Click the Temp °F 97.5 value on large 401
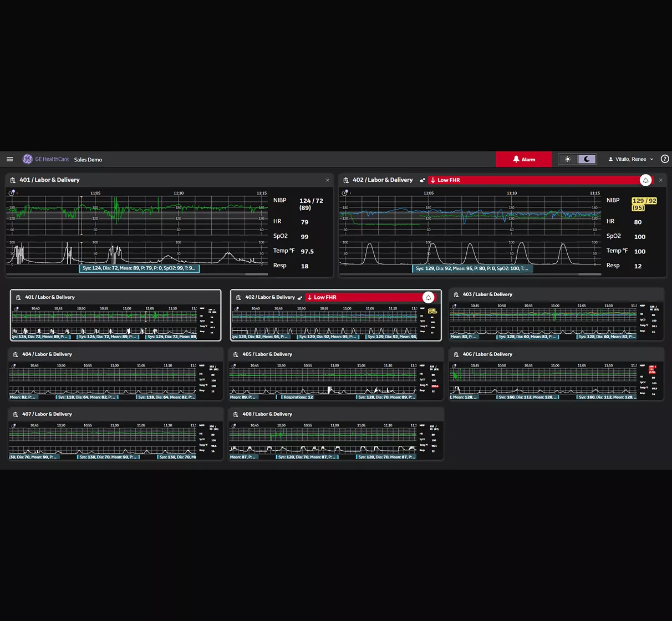The height and width of the screenshot is (621, 672). point(307,251)
